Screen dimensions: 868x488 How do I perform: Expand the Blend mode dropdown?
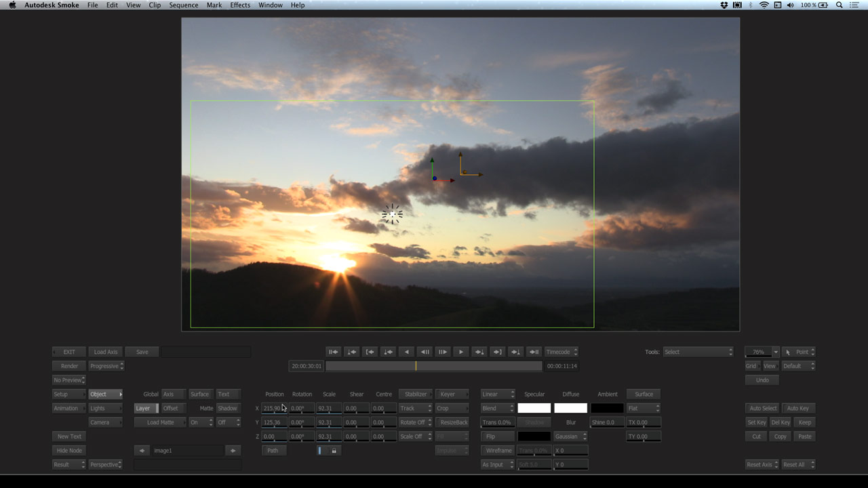[x=498, y=408]
